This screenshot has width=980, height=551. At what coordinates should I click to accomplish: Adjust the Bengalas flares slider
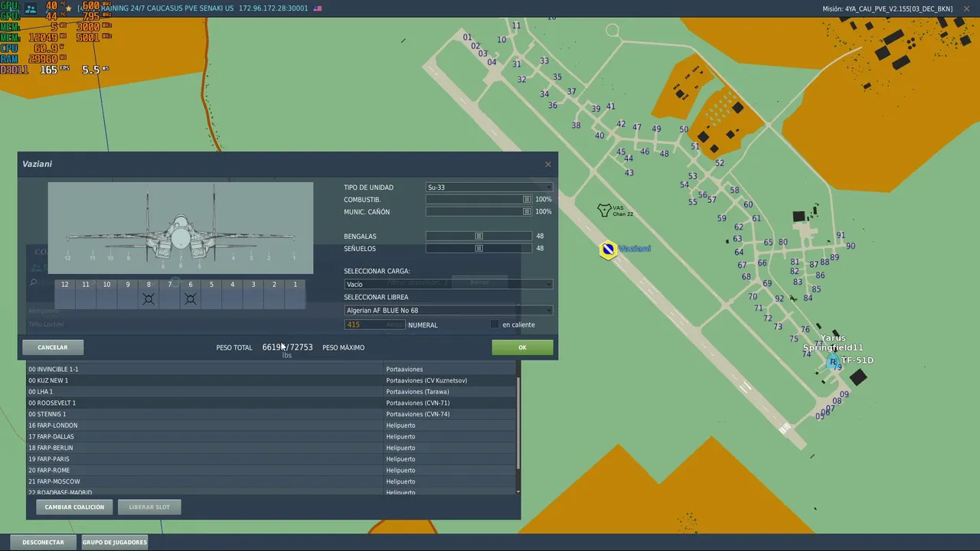coord(479,236)
